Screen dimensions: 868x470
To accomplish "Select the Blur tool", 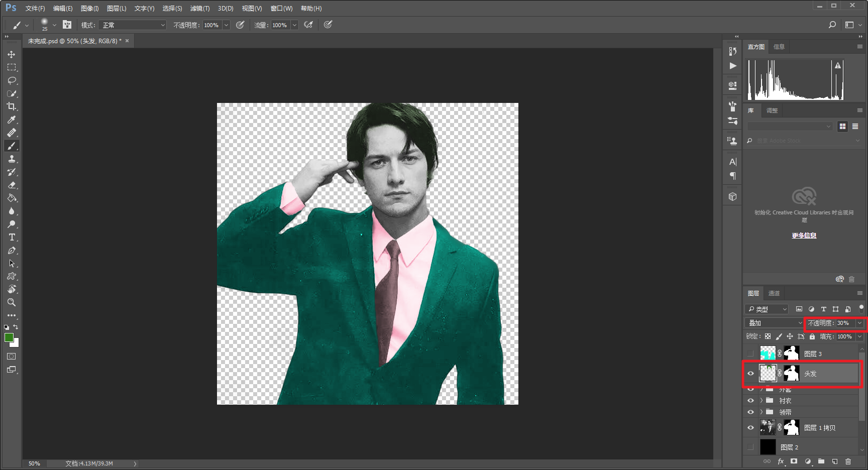I will pyautogui.click(x=12, y=211).
